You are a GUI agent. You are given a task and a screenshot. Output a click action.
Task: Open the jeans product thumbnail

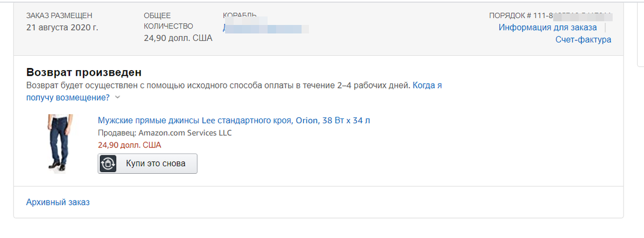(55, 143)
